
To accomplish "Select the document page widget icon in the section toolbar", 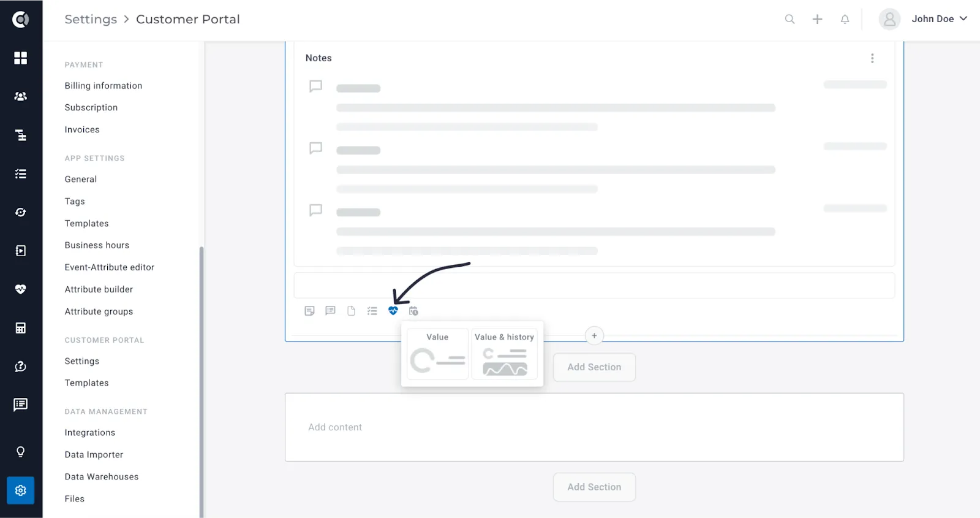I will tap(352, 311).
